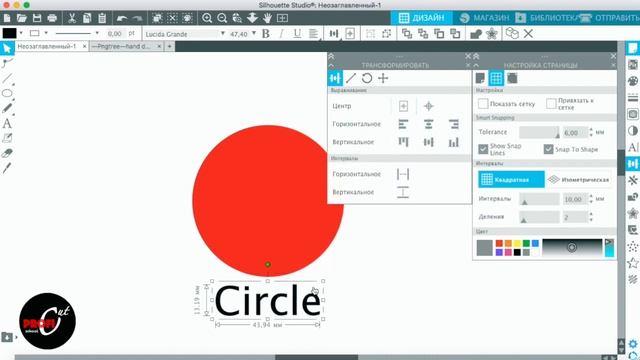The width and height of the screenshot is (640, 360).
Task: Select the Edit Points tool
Action: [x=7, y=63]
